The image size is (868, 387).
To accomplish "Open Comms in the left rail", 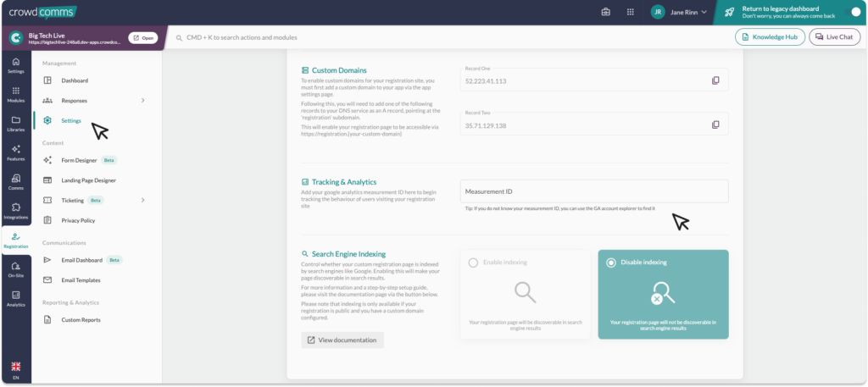I will click(x=15, y=181).
